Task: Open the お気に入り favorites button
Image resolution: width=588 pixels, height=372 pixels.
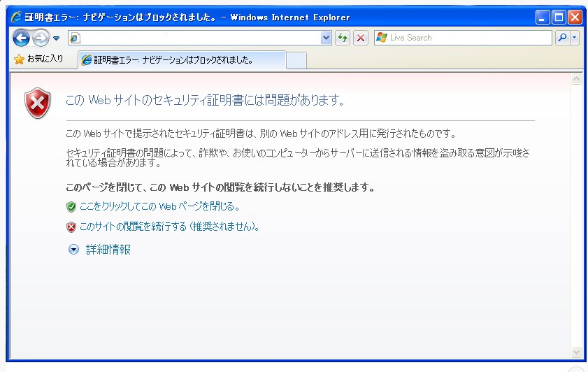Action: click(x=39, y=59)
